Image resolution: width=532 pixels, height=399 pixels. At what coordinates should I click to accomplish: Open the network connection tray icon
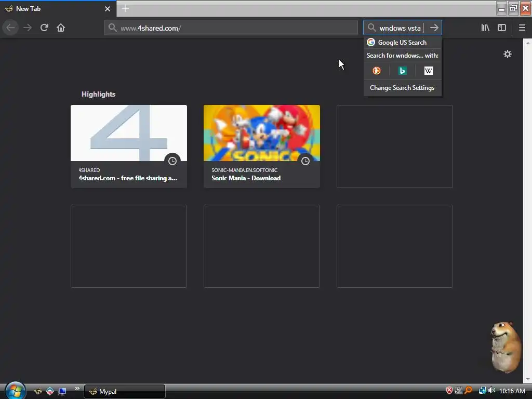(x=482, y=391)
